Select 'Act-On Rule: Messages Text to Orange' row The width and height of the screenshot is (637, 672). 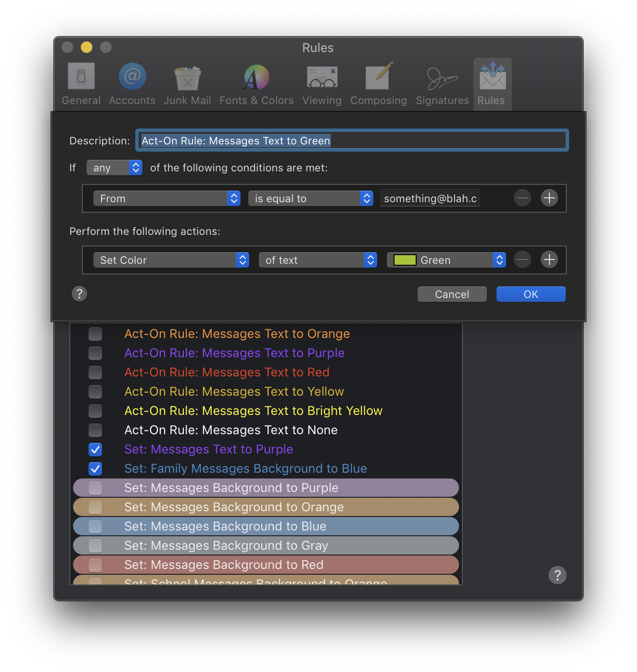tap(266, 334)
